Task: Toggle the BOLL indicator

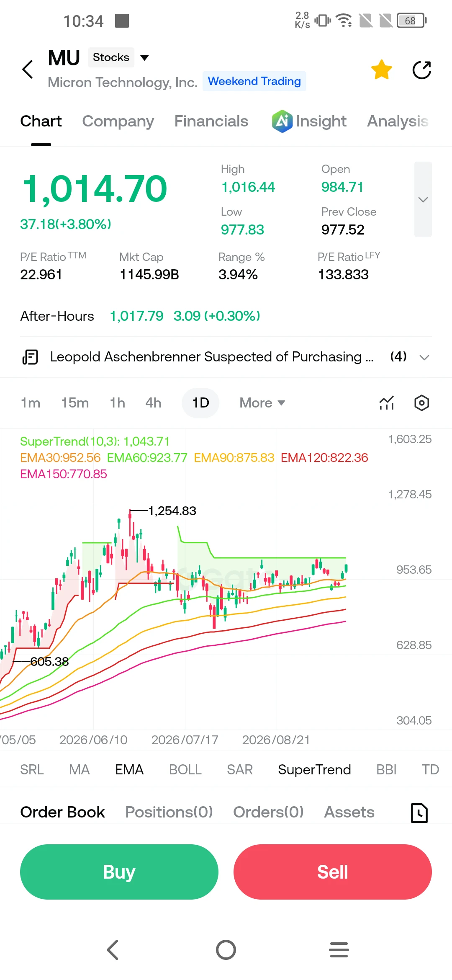Action: pyautogui.click(x=185, y=770)
